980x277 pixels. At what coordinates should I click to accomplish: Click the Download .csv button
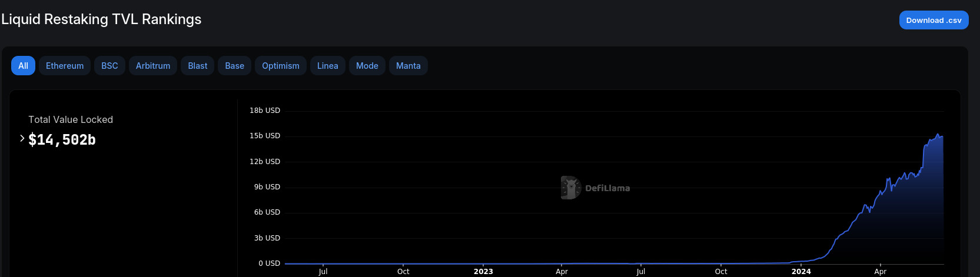934,20
